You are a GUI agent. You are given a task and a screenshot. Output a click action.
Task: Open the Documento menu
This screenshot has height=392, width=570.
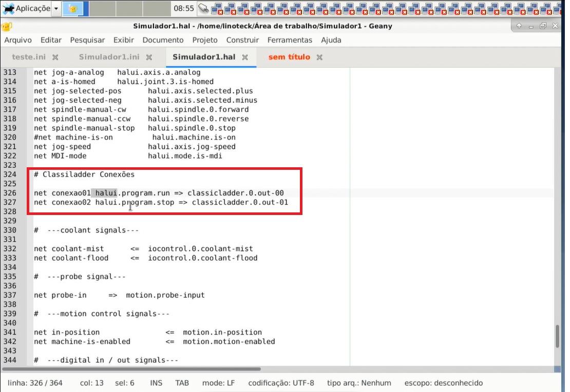(x=163, y=40)
